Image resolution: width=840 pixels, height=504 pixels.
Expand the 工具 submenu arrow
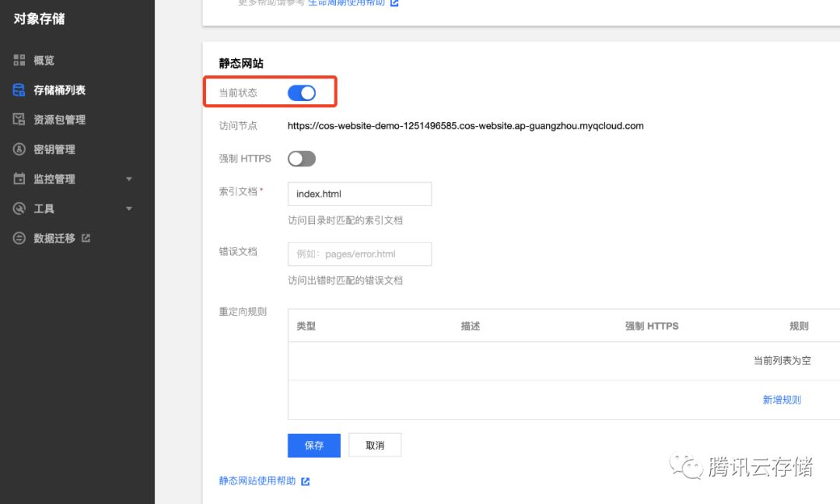129,208
